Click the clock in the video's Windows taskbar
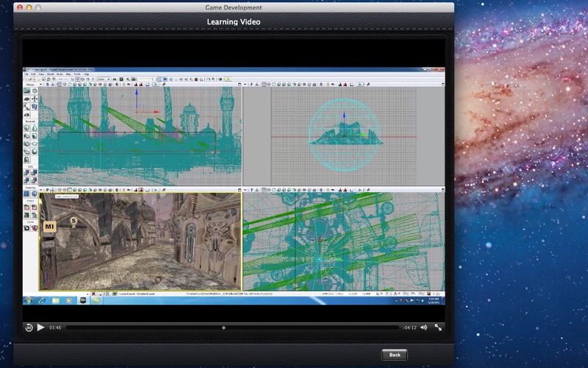The height and width of the screenshot is (368, 588). click(434, 300)
